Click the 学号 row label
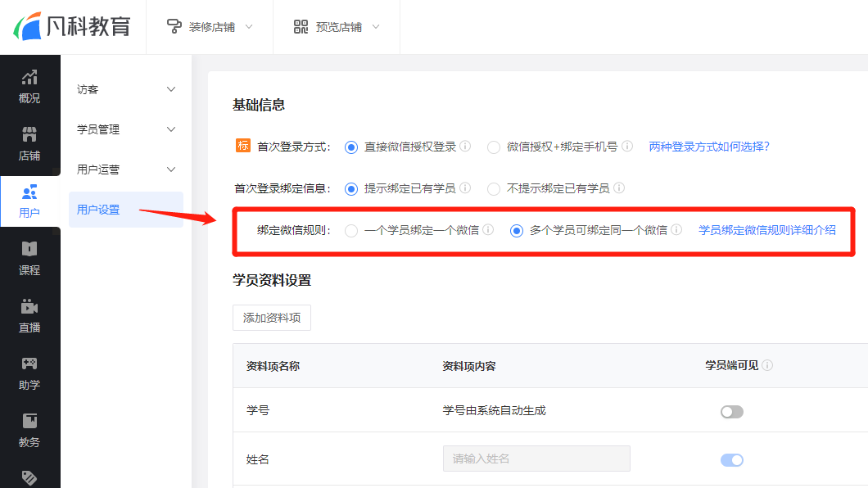Image resolution: width=868 pixels, height=488 pixels. 258,410
